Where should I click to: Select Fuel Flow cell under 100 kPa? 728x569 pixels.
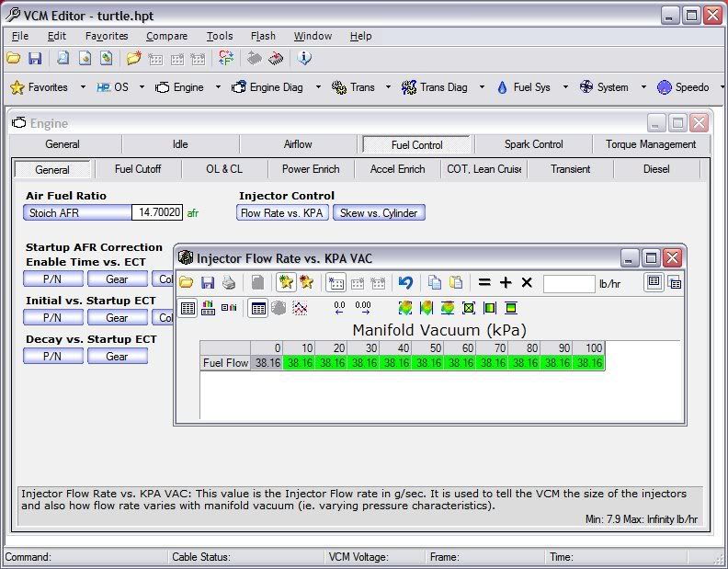[589, 363]
